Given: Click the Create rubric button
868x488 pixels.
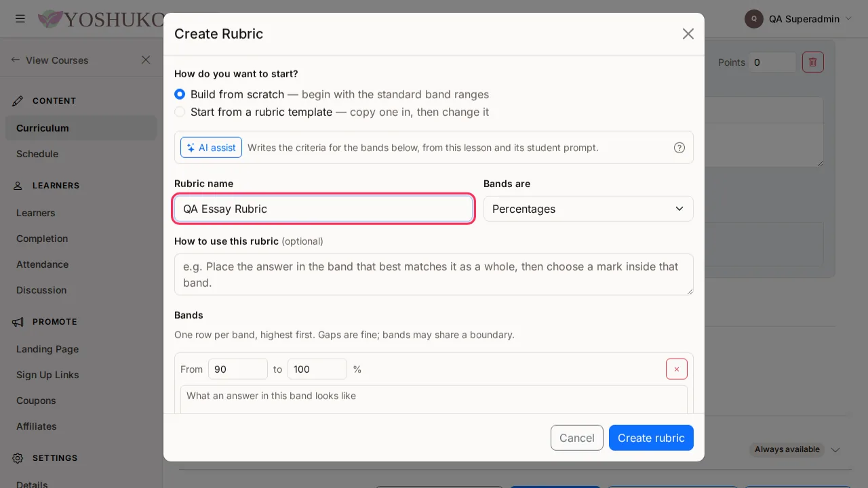Looking at the screenshot, I should point(651,438).
